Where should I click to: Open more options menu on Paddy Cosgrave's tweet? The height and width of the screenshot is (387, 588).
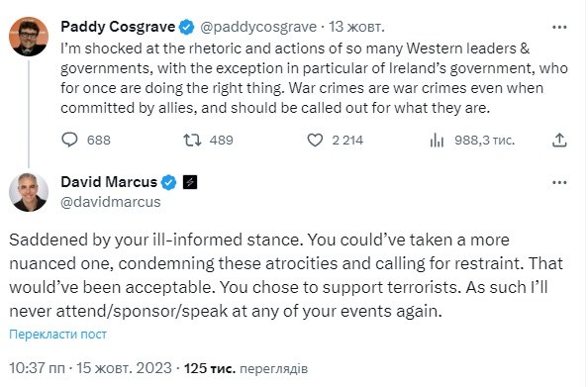[559, 27]
